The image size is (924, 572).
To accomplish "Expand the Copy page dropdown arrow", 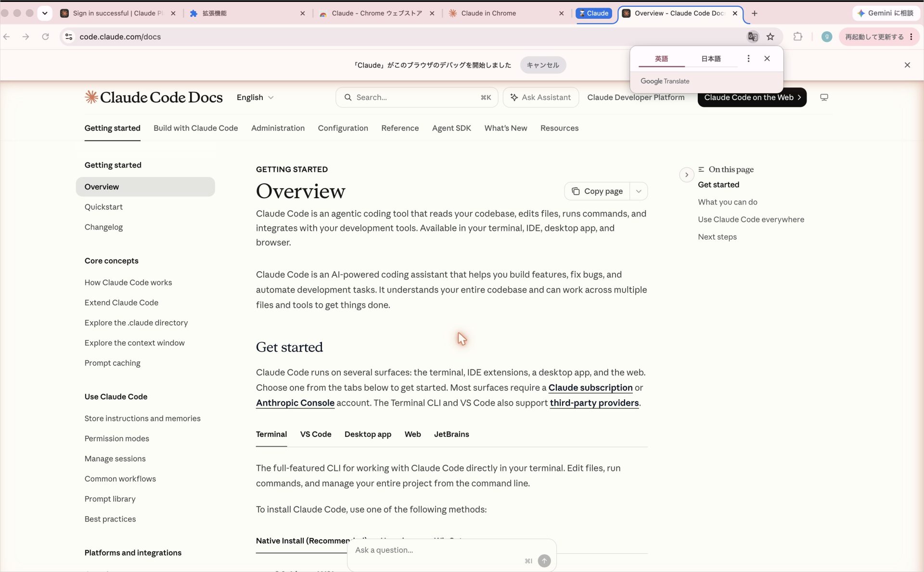I will (x=639, y=191).
